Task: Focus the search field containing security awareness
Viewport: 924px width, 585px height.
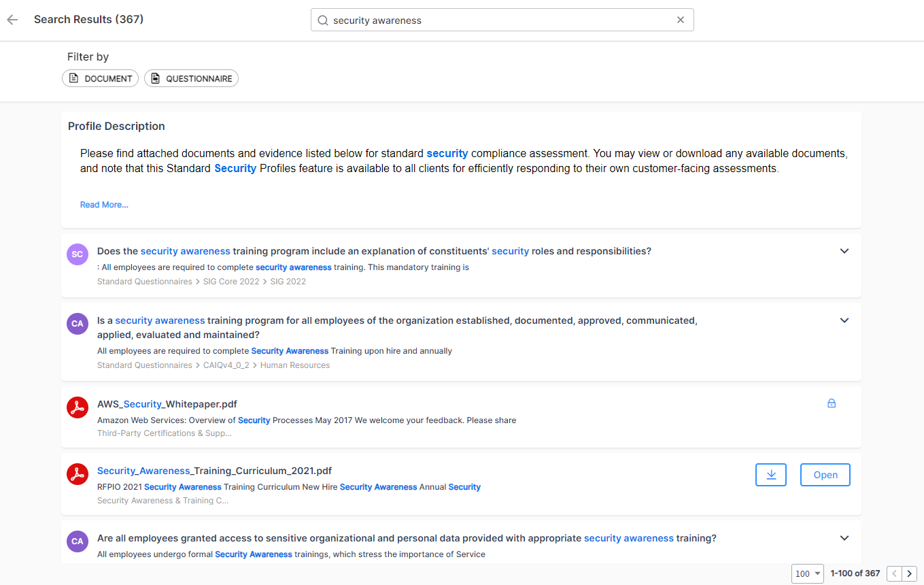Action: click(502, 20)
